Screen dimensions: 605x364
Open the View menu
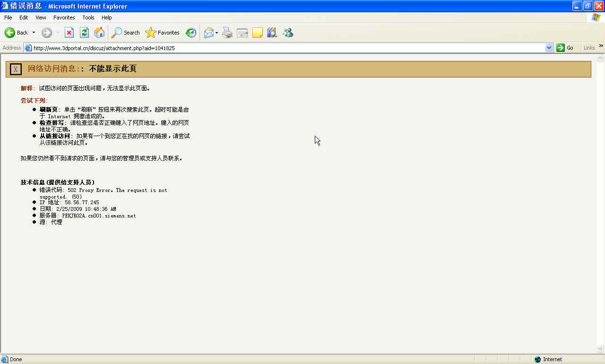(41, 17)
